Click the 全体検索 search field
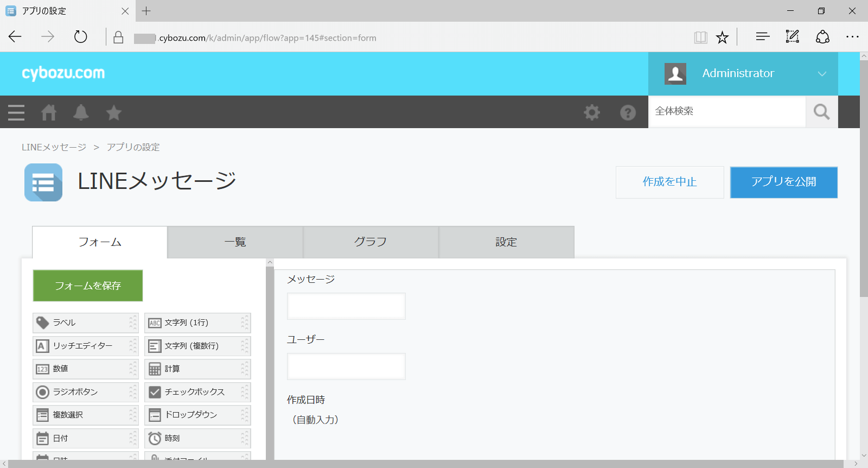This screenshot has height=468, width=868. coord(727,112)
